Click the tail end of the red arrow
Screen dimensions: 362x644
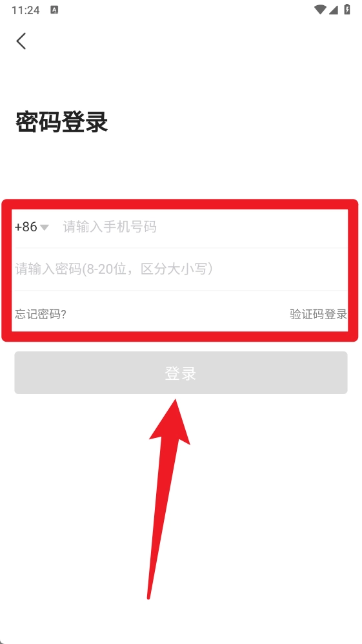pyautogui.click(x=150, y=594)
